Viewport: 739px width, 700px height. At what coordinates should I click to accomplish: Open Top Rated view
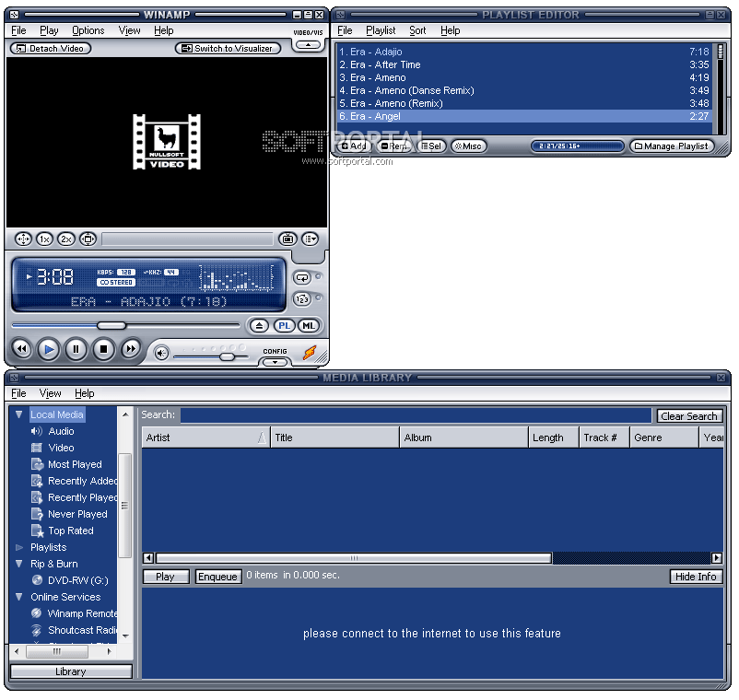[71, 531]
